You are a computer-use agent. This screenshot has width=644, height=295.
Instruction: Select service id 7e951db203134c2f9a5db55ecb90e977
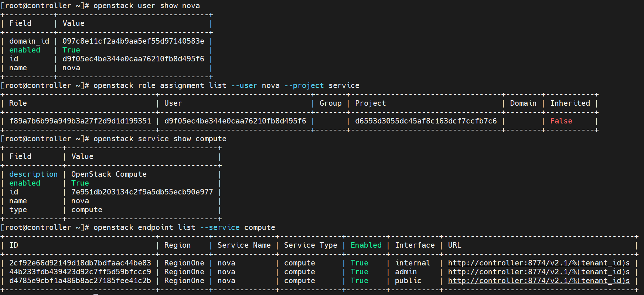(142, 192)
